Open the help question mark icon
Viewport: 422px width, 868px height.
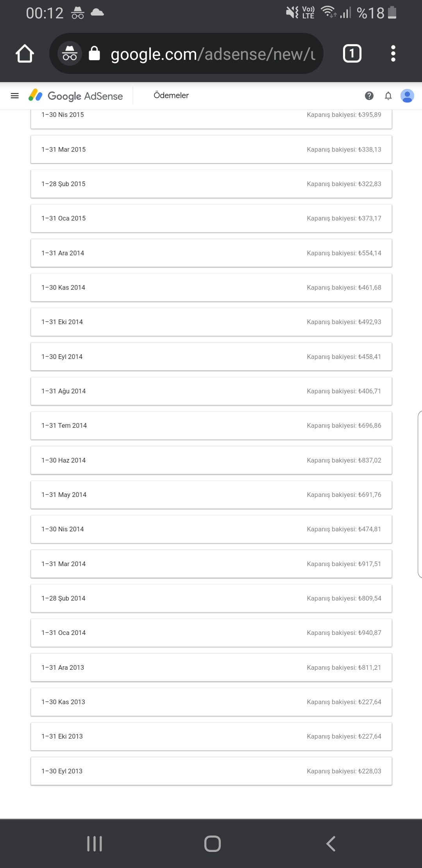(x=369, y=96)
